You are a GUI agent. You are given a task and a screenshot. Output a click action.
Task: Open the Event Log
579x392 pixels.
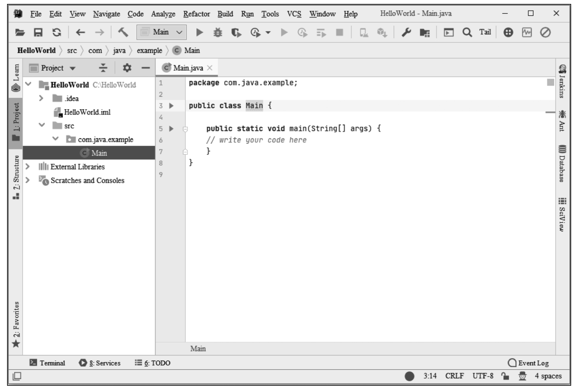click(x=528, y=363)
